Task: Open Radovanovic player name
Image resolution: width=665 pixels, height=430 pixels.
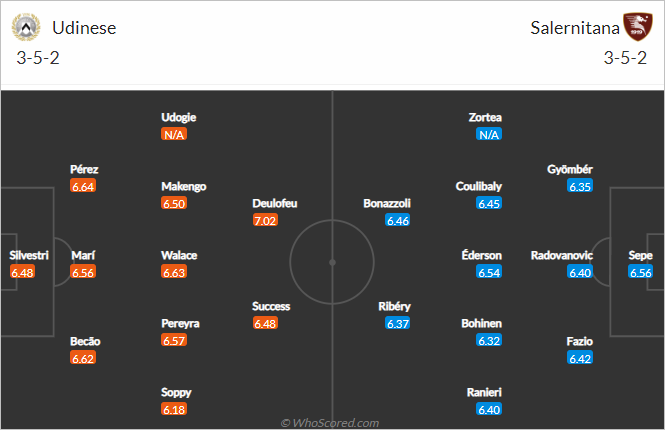Action: (x=562, y=255)
